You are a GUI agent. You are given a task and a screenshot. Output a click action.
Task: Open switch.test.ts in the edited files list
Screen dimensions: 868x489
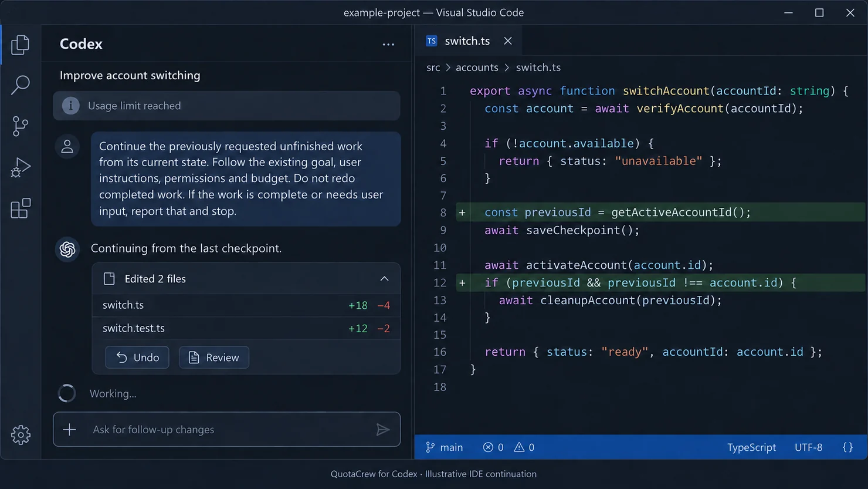coord(246,328)
